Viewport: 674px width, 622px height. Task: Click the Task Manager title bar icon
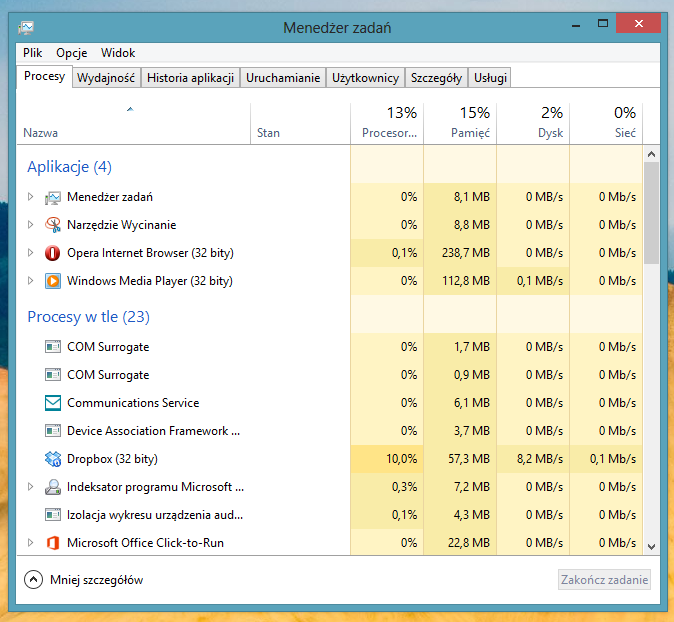coord(26,28)
